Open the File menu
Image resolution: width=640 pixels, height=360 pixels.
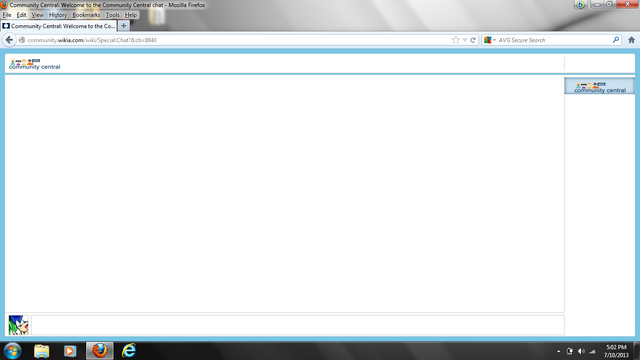(7, 15)
